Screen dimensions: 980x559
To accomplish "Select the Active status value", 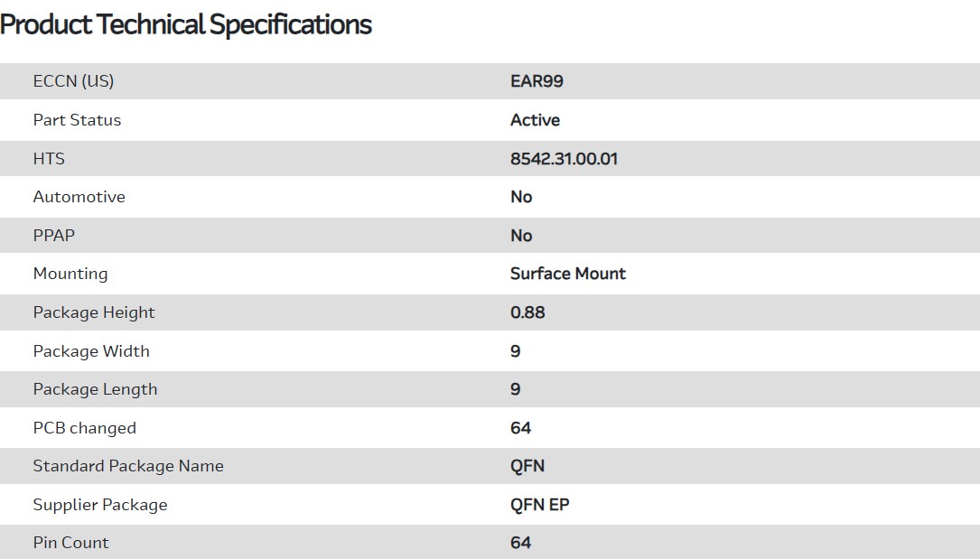I will (x=535, y=120).
